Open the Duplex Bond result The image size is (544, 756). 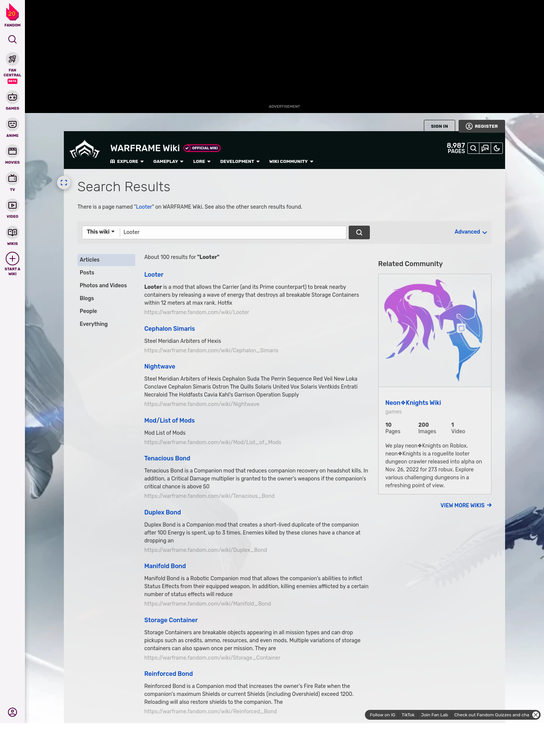tap(163, 512)
